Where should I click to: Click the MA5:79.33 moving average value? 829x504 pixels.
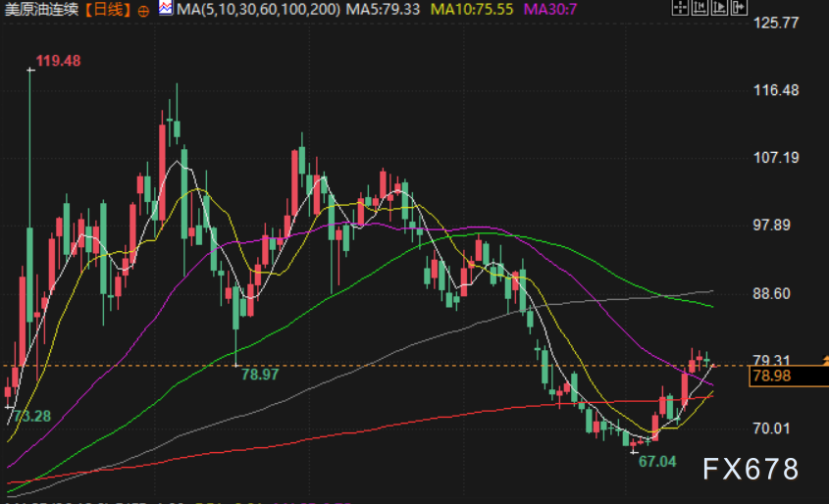point(383,10)
